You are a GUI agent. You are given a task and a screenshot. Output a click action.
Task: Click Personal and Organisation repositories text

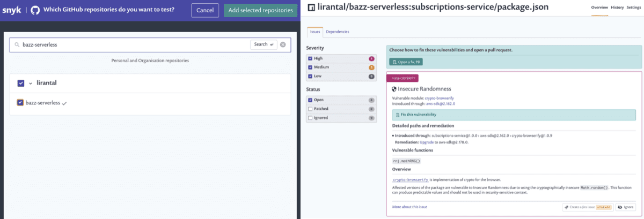point(150,61)
